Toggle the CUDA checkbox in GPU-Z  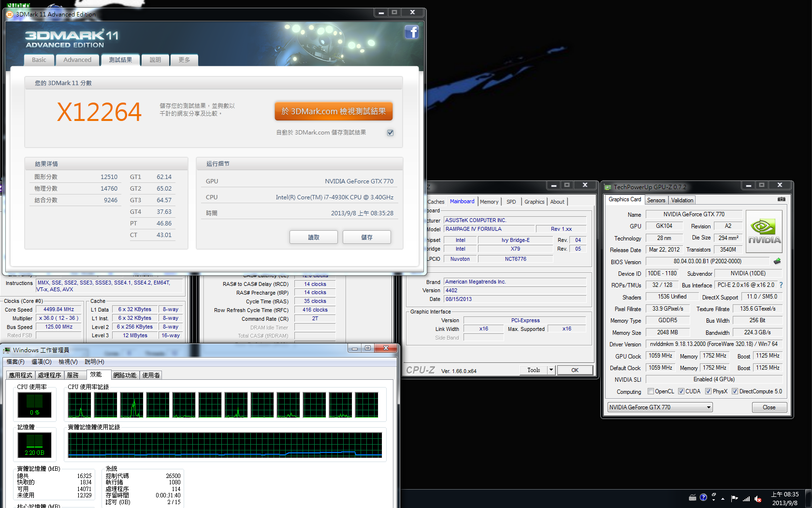point(681,391)
